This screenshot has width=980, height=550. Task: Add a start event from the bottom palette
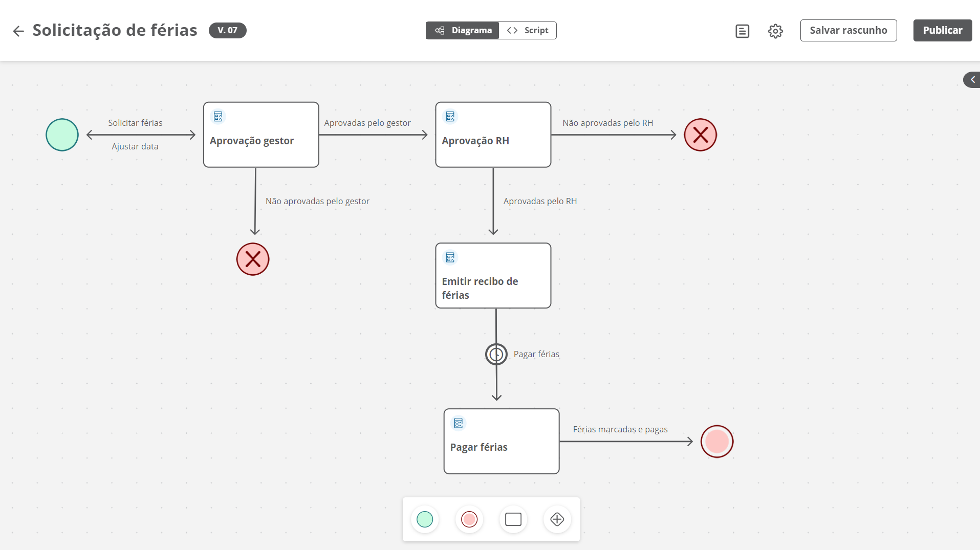pos(425,519)
